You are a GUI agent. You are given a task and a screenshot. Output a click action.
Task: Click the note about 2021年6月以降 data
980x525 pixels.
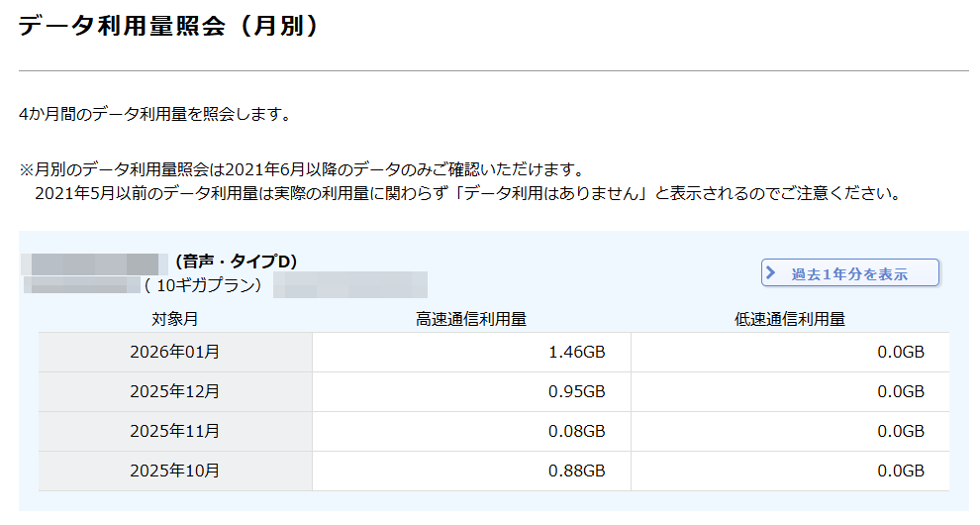coord(300,169)
